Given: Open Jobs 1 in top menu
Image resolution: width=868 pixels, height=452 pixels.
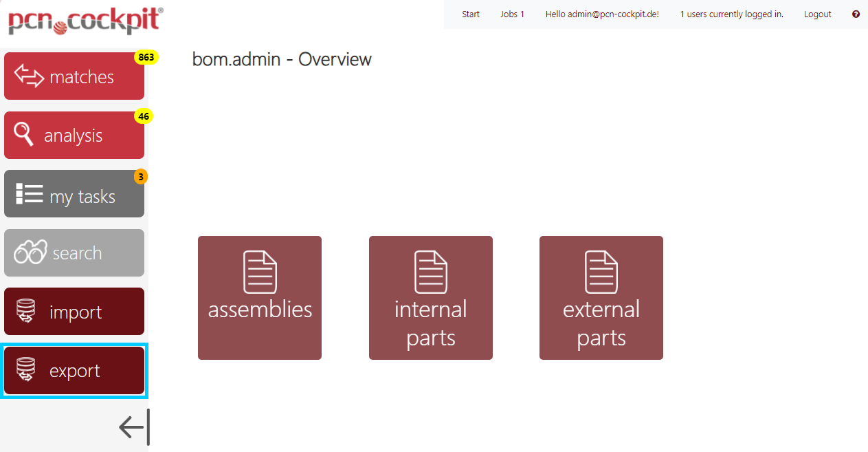Looking at the screenshot, I should pos(512,14).
